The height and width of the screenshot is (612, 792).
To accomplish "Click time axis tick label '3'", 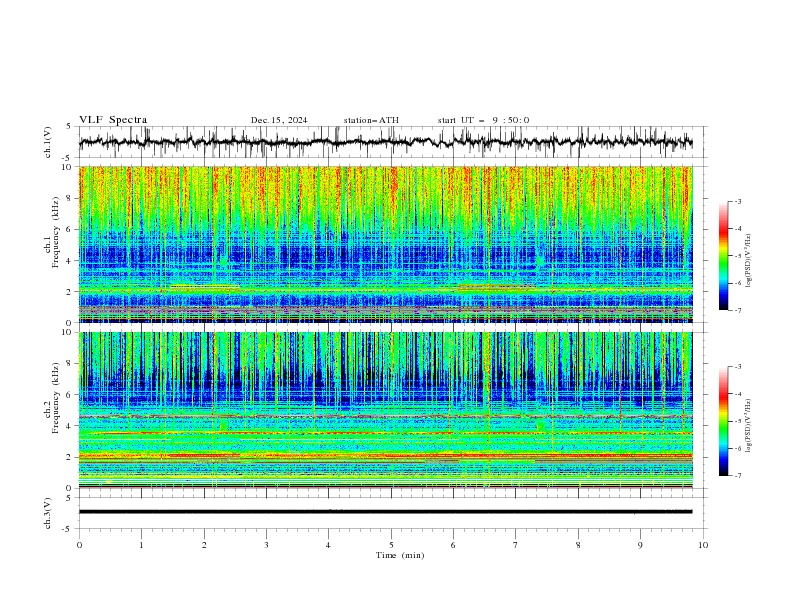I will (266, 545).
